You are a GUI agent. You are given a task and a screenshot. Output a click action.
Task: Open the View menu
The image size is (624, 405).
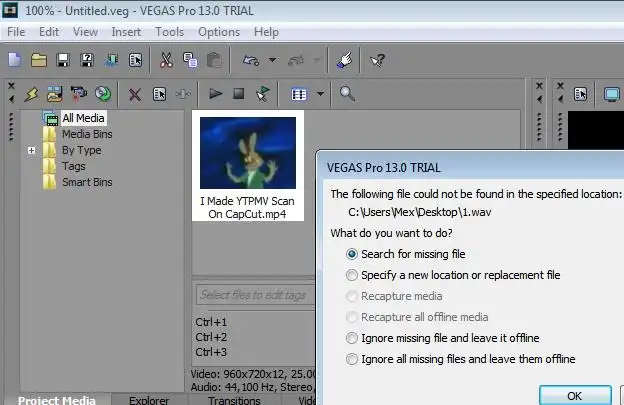85,32
